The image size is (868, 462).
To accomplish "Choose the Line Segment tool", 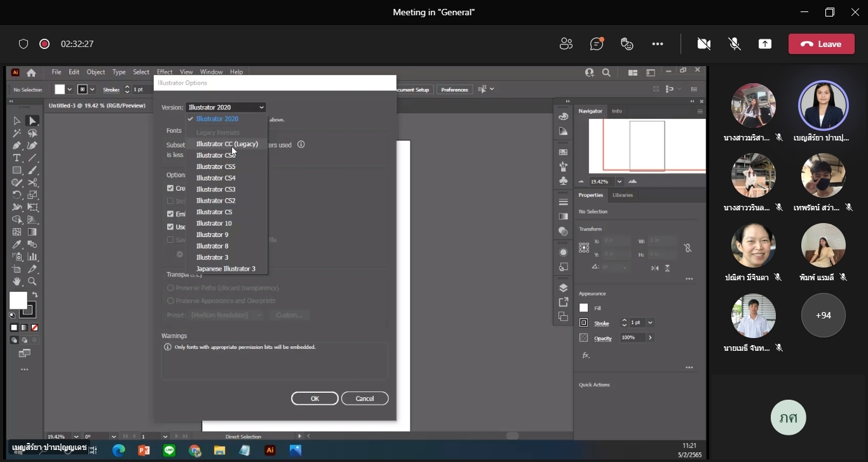I will [x=32, y=158].
